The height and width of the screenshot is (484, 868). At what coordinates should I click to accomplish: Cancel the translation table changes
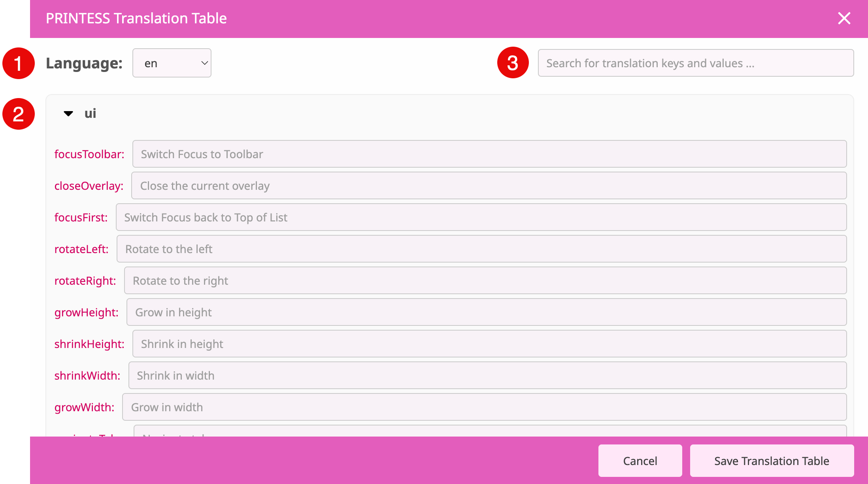(640, 461)
